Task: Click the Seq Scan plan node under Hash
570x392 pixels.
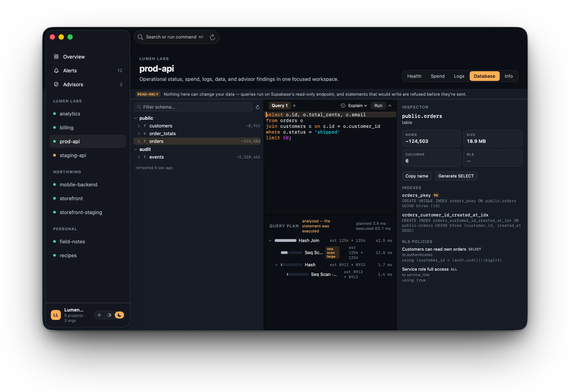Action: (331, 274)
